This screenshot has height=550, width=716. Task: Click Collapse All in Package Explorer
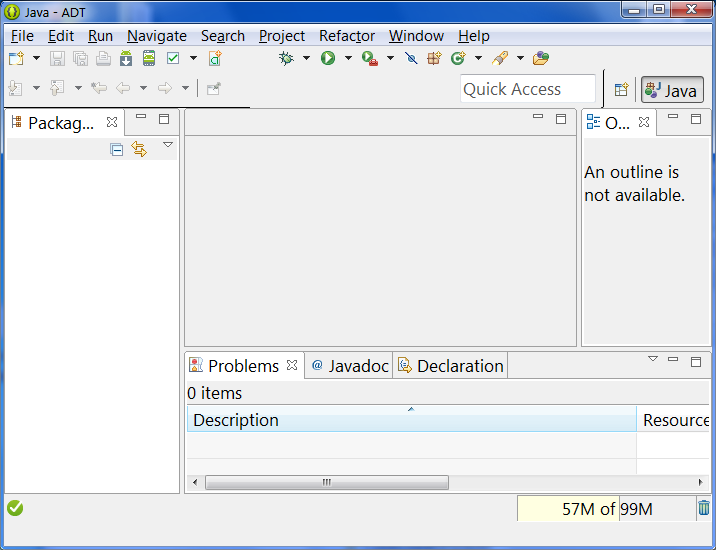[116, 149]
